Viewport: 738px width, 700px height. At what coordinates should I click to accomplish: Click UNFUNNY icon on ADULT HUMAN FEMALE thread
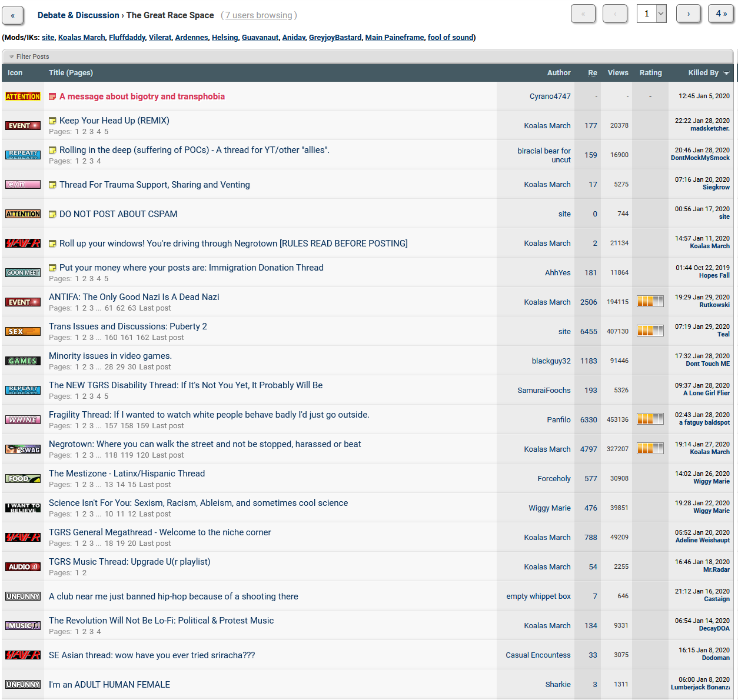[x=23, y=685]
